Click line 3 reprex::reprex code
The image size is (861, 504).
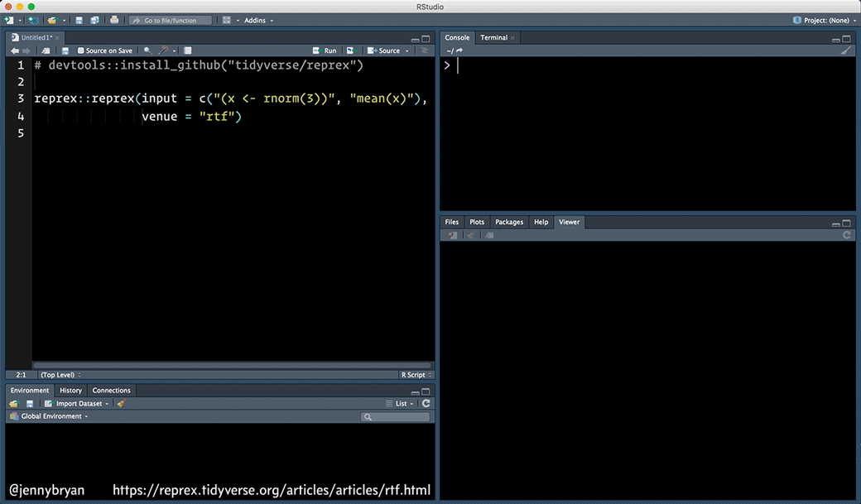click(231, 98)
